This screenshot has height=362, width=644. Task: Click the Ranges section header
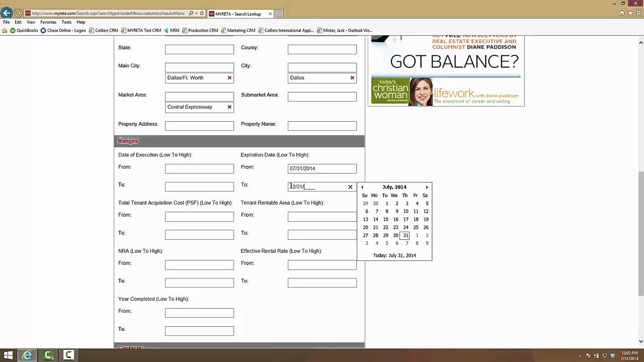click(x=239, y=141)
